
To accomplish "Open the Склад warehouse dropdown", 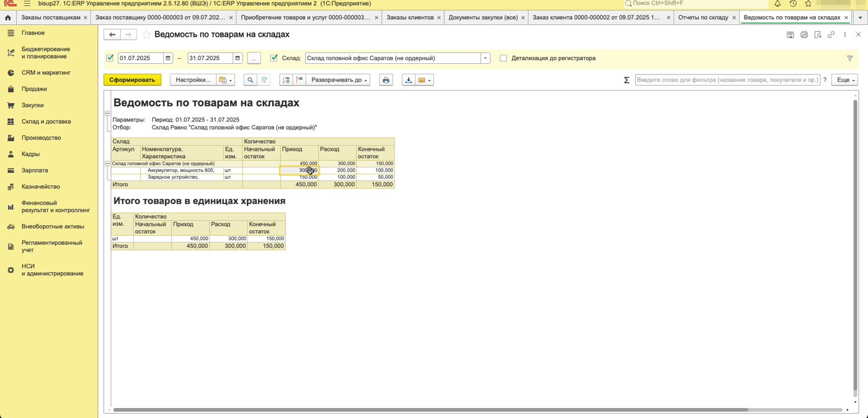I will tap(485, 58).
